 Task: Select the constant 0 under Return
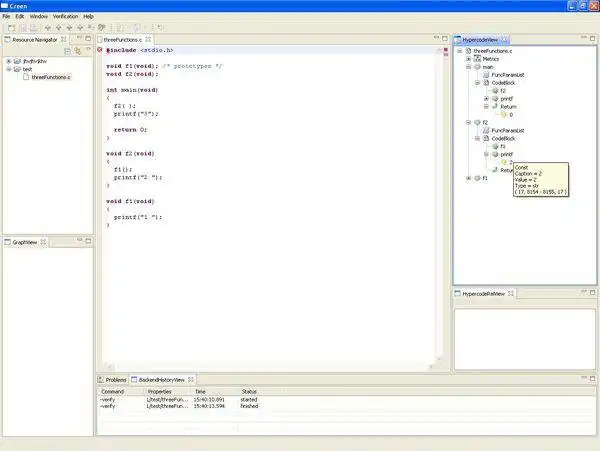(x=511, y=115)
